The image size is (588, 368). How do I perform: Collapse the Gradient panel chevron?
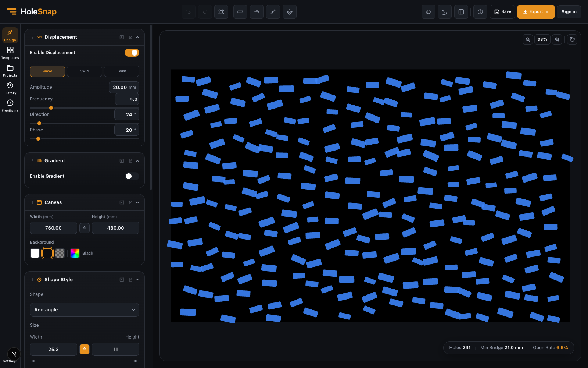pos(137,161)
